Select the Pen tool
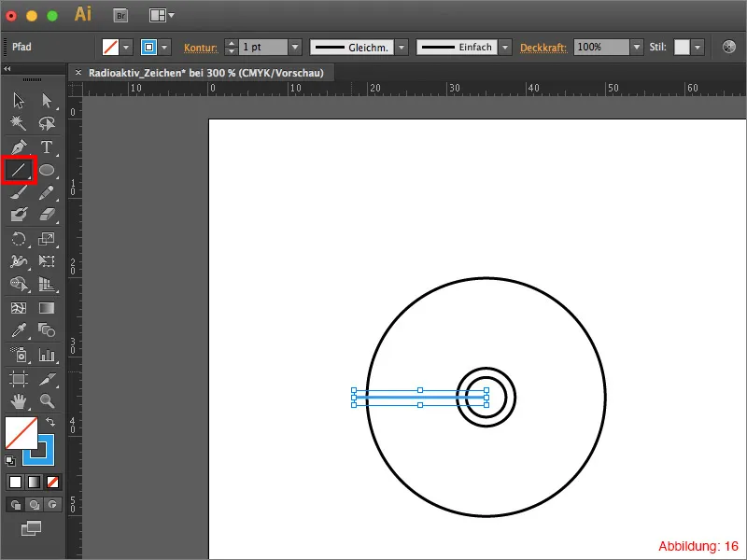Image resolution: width=747 pixels, height=560 pixels. pos(19,147)
